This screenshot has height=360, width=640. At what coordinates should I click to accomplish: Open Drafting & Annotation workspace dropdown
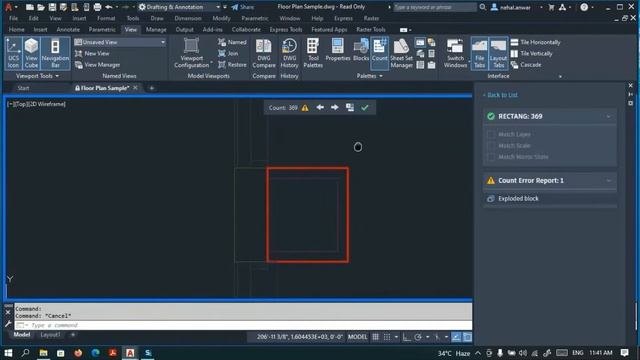pos(180,7)
